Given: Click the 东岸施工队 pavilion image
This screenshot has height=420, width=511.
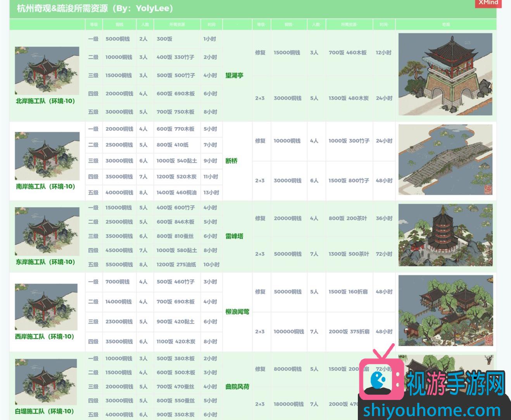Looking at the screenshot, I should coord(47,231).
